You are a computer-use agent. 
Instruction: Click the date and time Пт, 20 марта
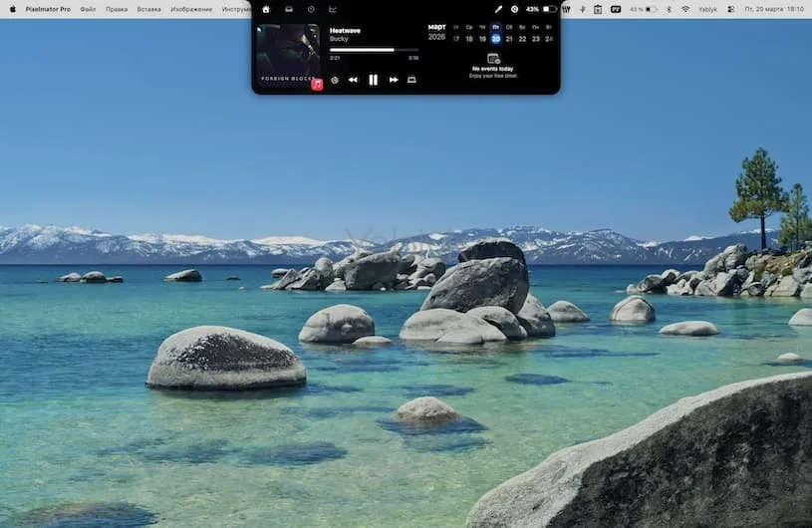coord(775,9)
